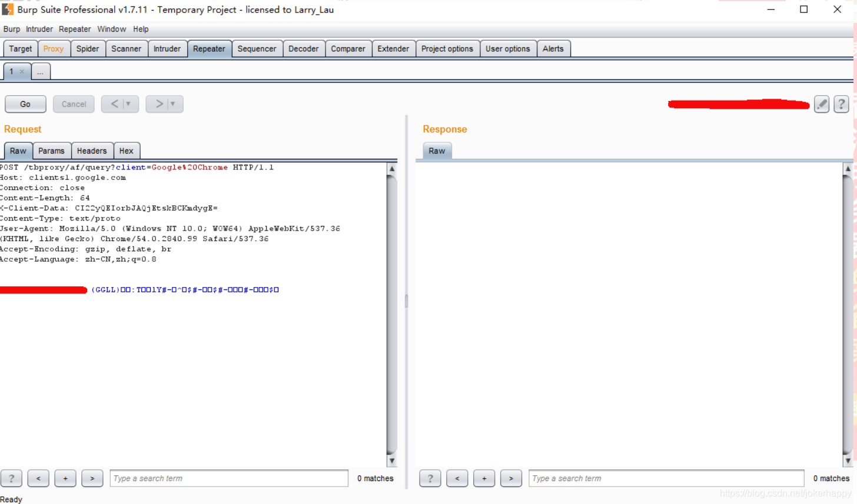Click response search plus options button
This screenshot has width=857, height=504.
[x=484, y=479]
